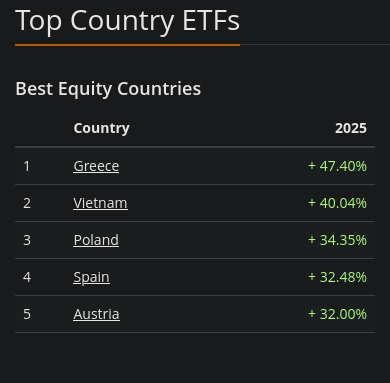Open the Spain country link
Image resolution: width=390 pixels, height=383 pixels.
point(91,277)
